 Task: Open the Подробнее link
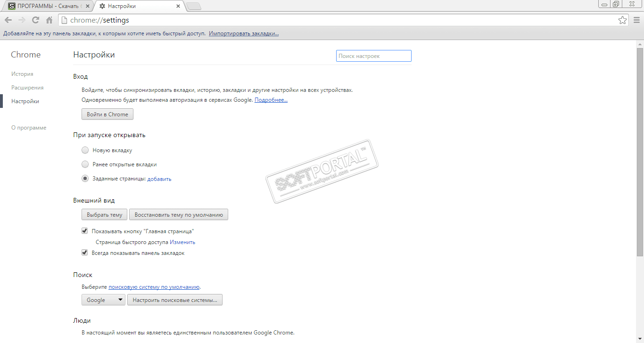pos(271,100)
